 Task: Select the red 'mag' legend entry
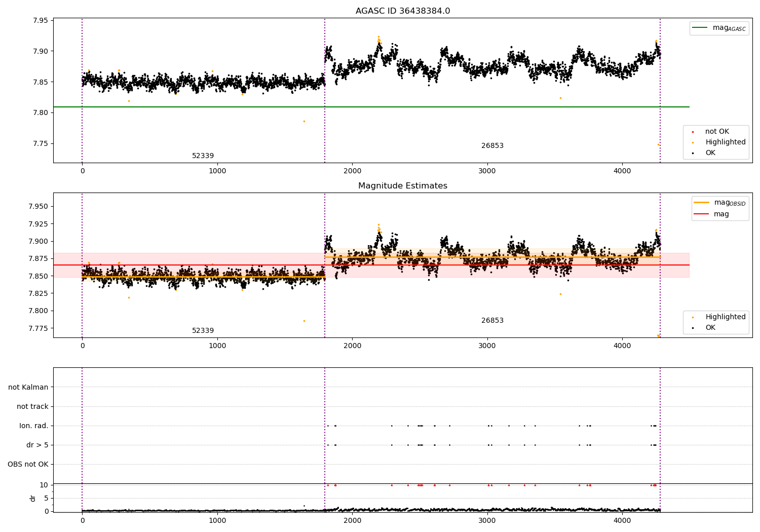(711, 214)
